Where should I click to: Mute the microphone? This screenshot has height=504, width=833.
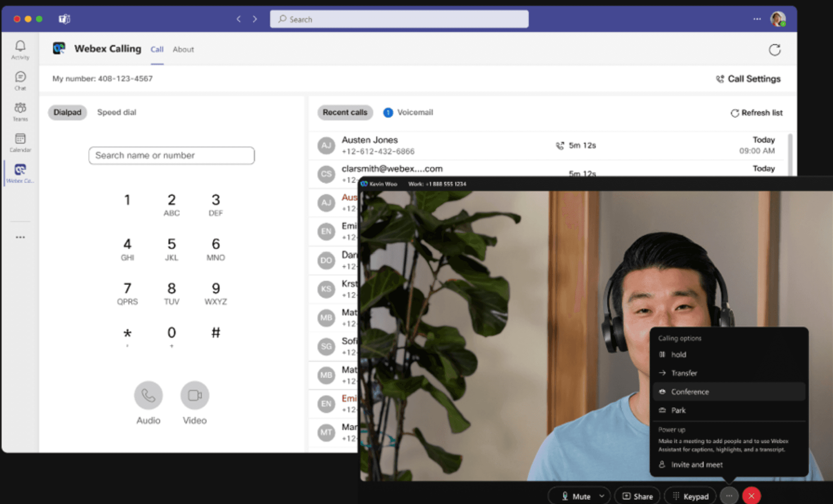[x=576, y=496]
